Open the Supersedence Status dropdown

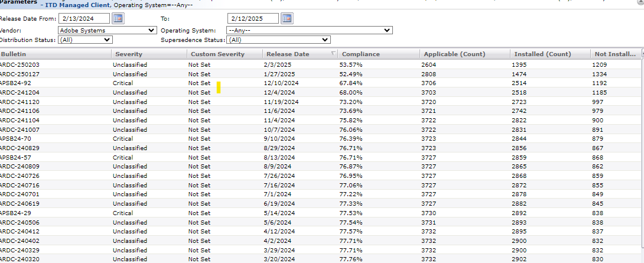coord(279,40)
